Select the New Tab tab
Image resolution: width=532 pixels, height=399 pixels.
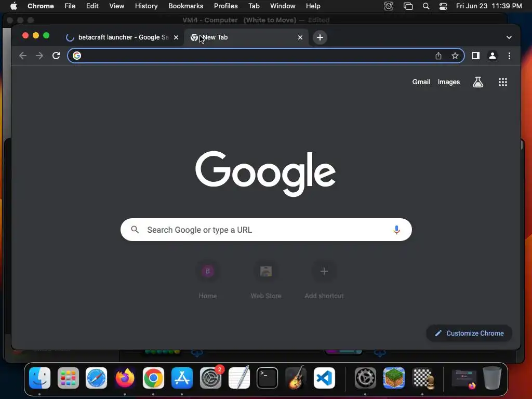pyautogui.click(x=246, y=37)
